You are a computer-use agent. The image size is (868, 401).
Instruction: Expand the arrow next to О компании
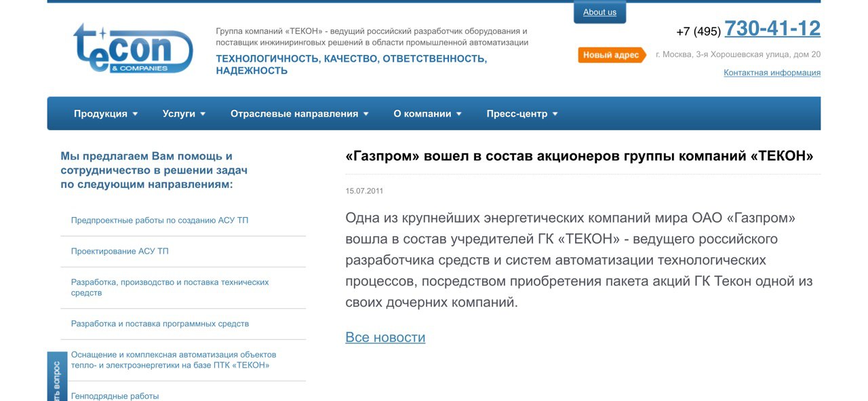pos(459,114)
